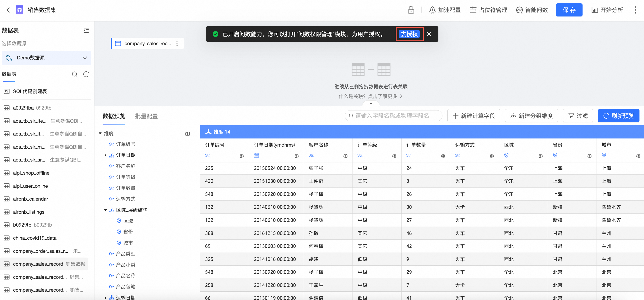The image size is (644, 300).
Task: Click the 维度·14 header bar
Action: pos(422,132)
